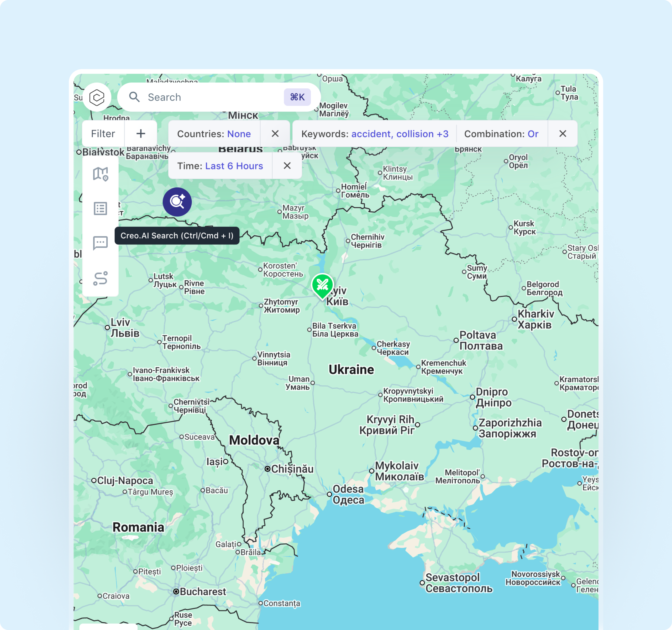Image resolution: width=672 pixels, height=630 pixels.
Task: Focus the Search input field
Action: 209,97
